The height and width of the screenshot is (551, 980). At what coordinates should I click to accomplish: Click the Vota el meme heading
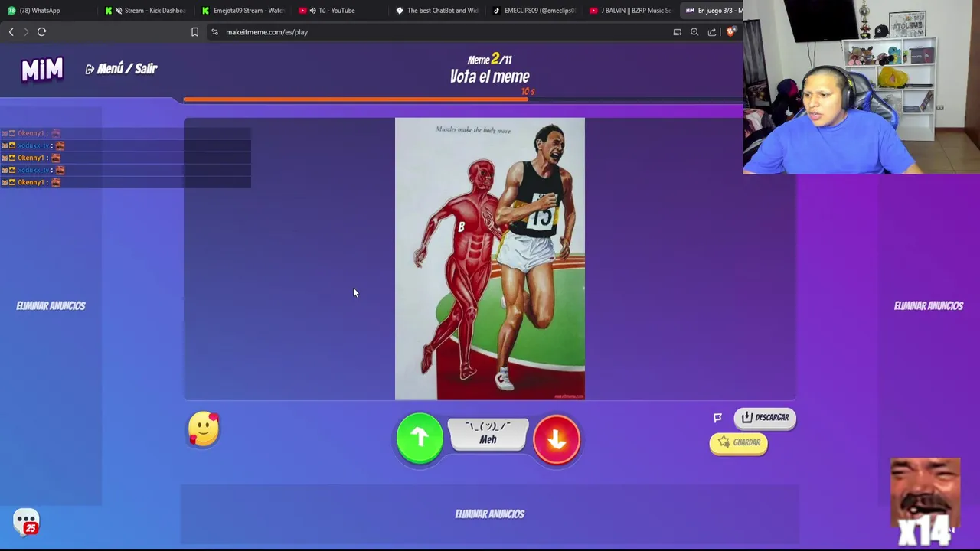point(490,77)
